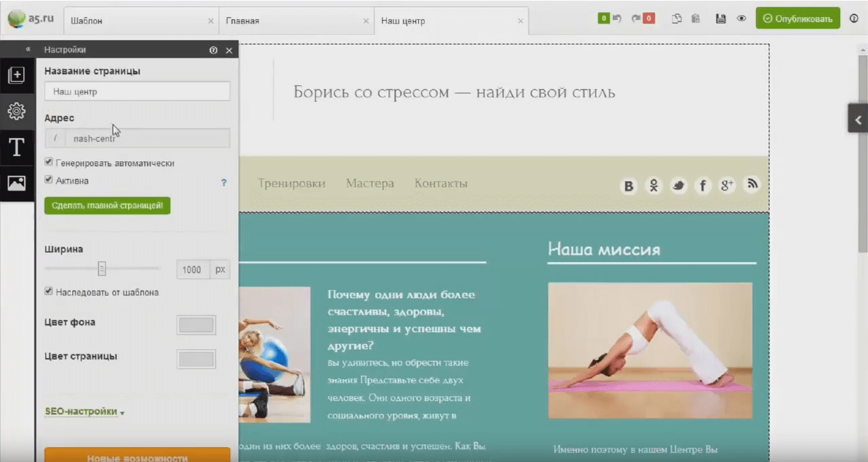The image size is (868, 462).
Task: Click 'Сделать главной страницей!' button
Action: [107, 205]
